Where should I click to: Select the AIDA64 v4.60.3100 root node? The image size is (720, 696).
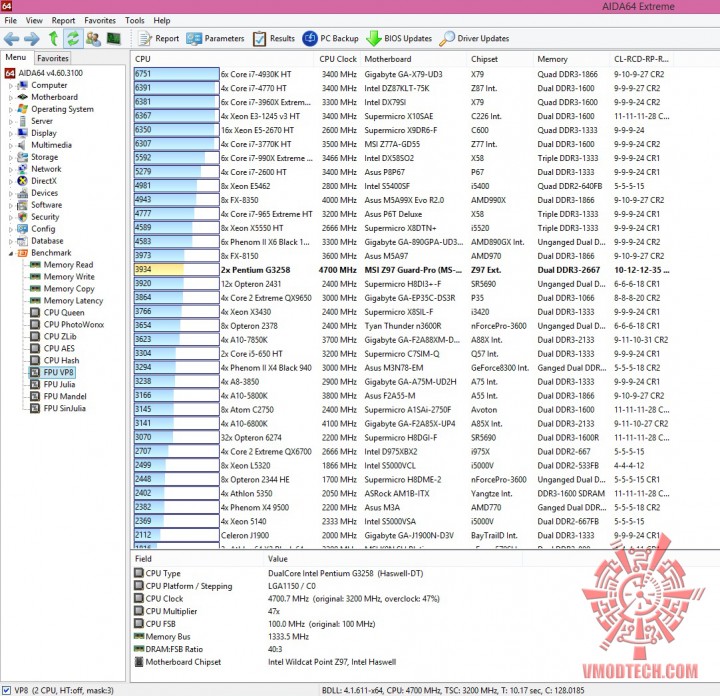[51, 73]
